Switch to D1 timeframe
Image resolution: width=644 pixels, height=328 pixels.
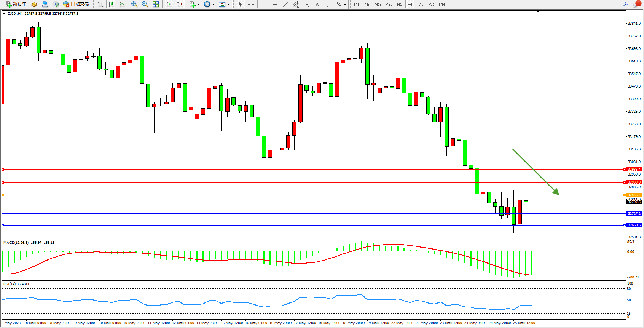tap(421, 5)
